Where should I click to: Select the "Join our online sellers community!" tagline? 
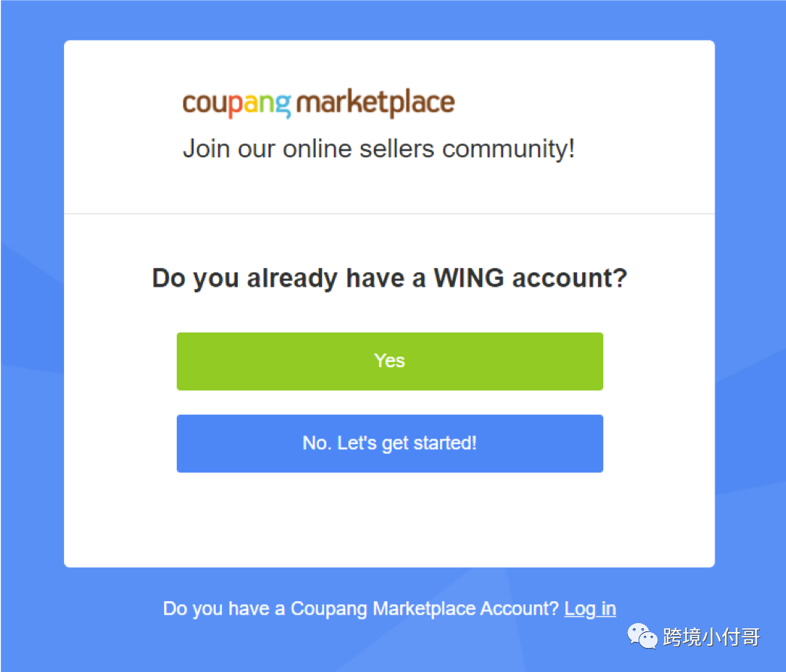pyautogui.click(x=378, y=149)
